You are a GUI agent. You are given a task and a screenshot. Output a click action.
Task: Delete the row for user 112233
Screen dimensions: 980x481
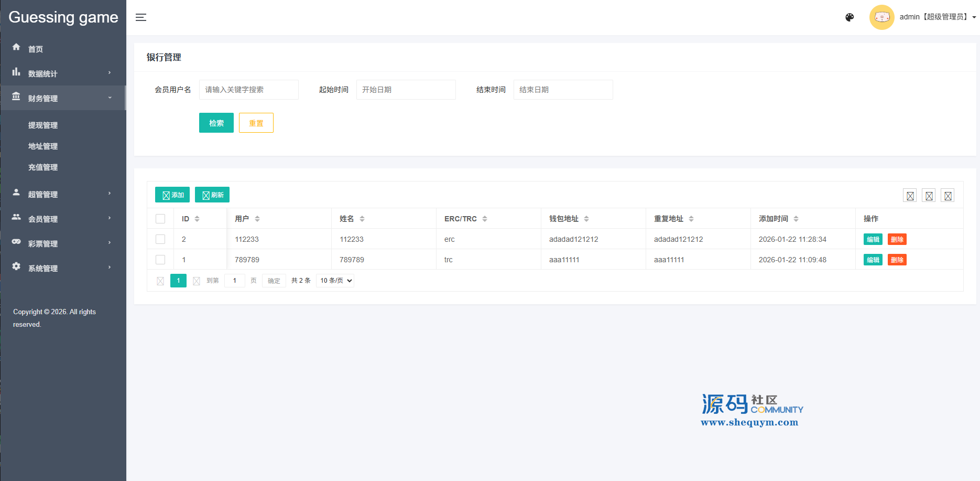[x=897, y=240]
